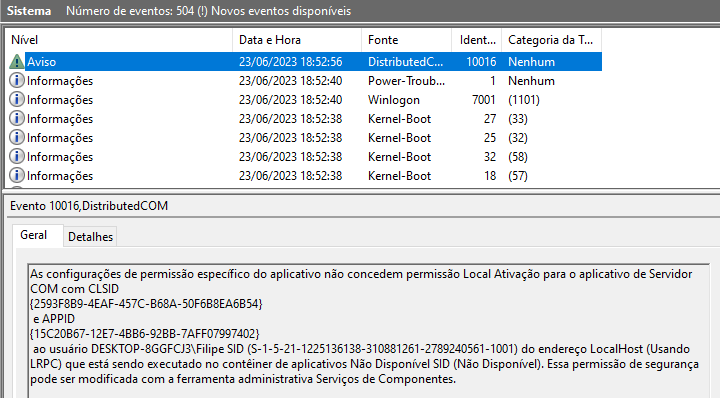Click the Fonte column header
Image resolution: width=720 pixels, height=398 pixels.
(x=406, y=40)
